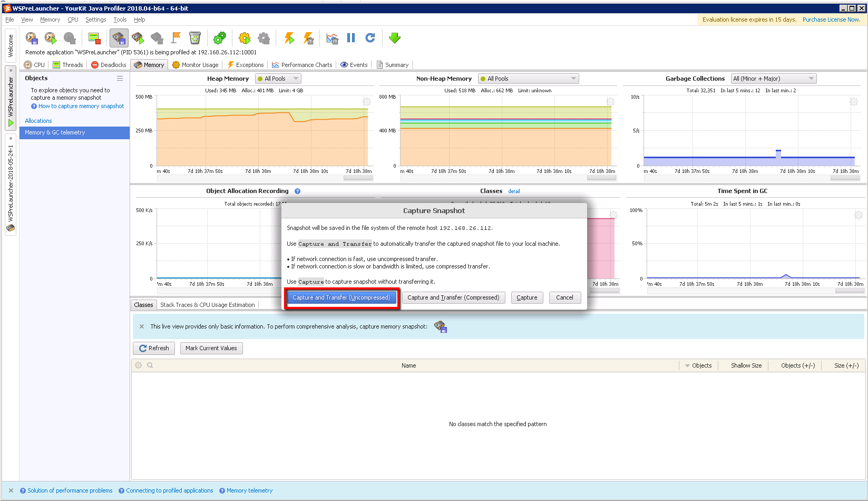Open the Garbage Collections Minor + Major dropdown

click(x=773, y=78)
